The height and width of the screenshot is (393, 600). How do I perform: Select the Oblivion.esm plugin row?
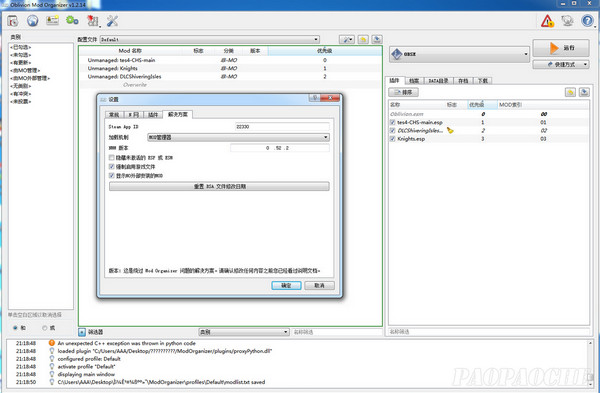[x=489, y=114]
